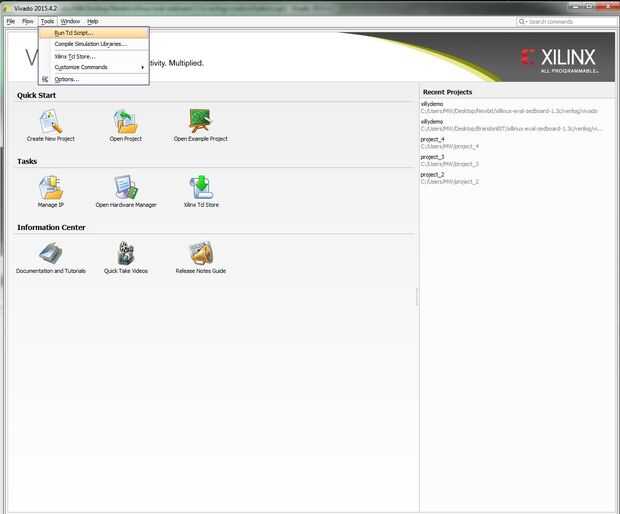This screenshot has height=514, width=620.
Task: Choose Xilinx Tcl Store menu entry
Action: [x=94, y=57]
